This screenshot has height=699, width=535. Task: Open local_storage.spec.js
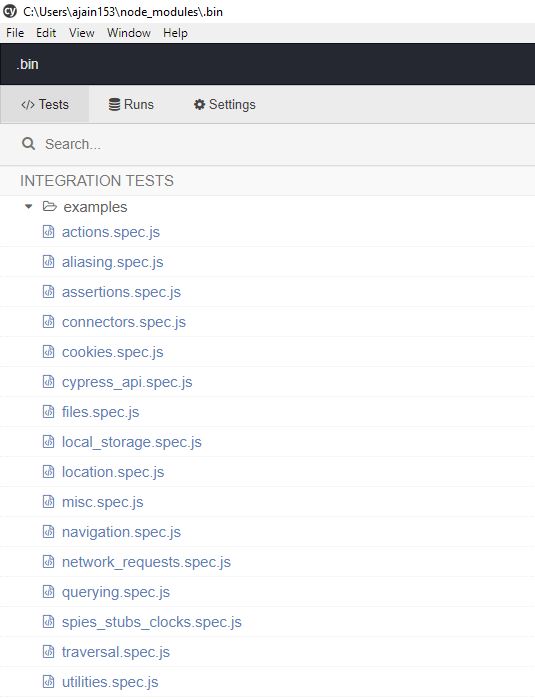132,442
